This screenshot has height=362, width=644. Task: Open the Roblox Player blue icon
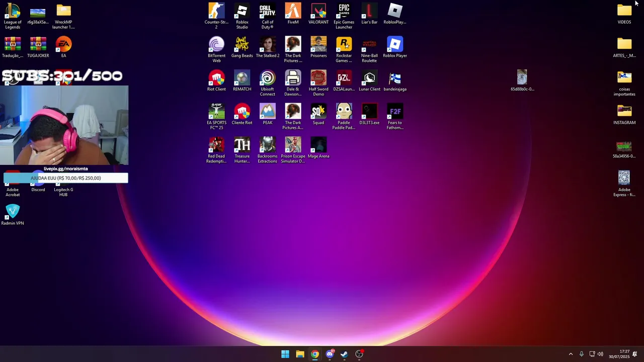coord(394,47)
